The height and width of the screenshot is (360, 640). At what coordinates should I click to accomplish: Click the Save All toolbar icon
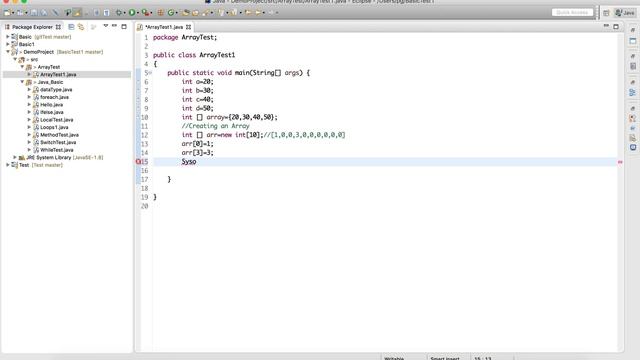pyautogui.click(x=44, y=13)
